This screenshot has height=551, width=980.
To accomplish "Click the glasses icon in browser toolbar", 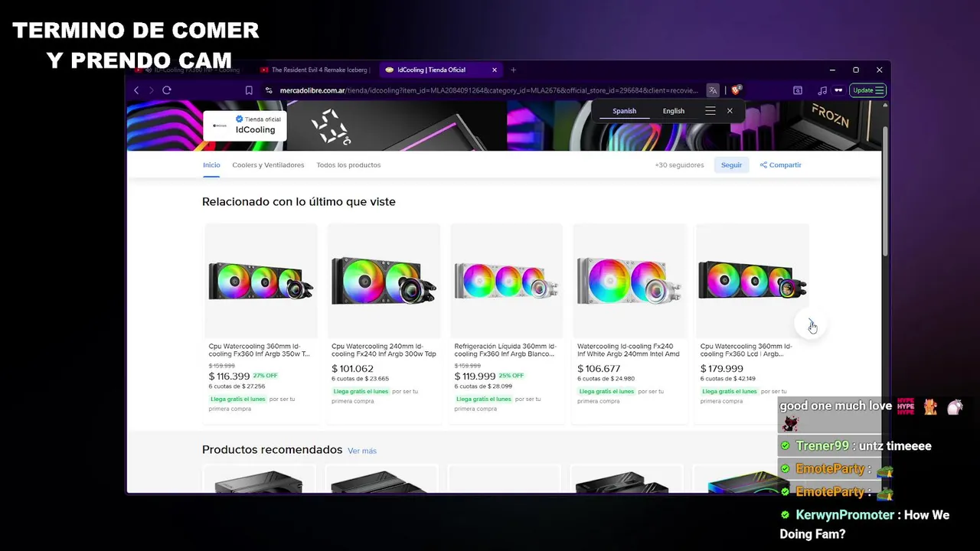I will coord(838,90).
